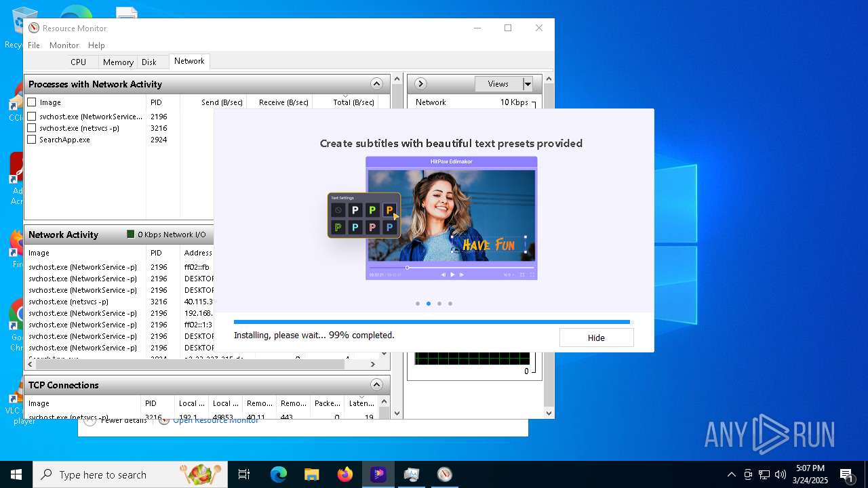The height and width of the screenshot is (488, 868).
Task: Open the Views dropdown arrow
Action: coord(528,84)
